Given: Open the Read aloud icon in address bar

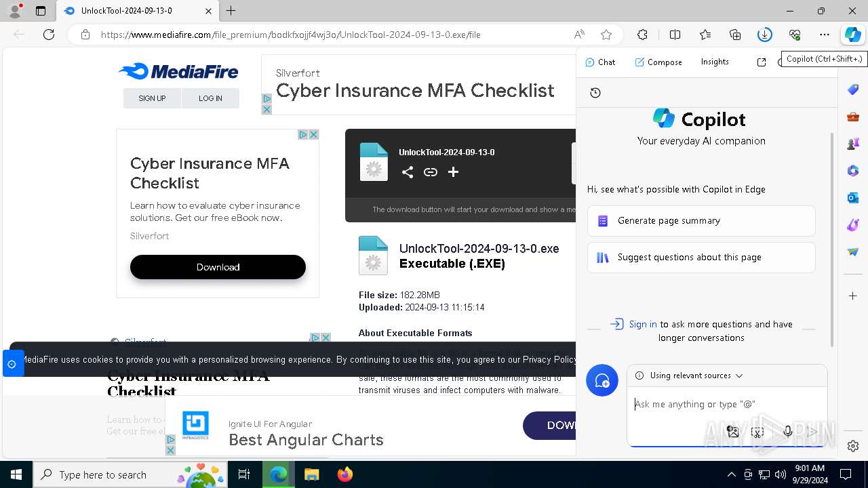Looking at the screenshot, I should click(x=579, y=35).
